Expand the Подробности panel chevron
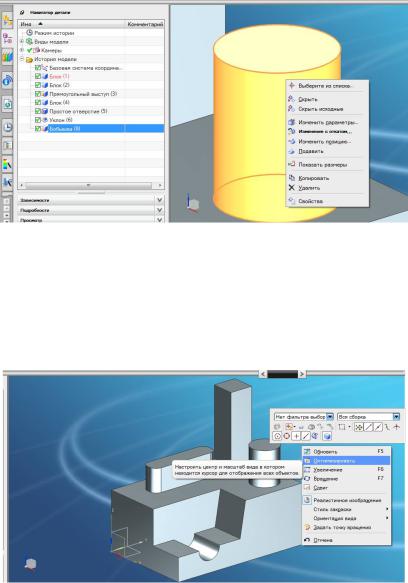Screen dimensions: 408x583 click(x=159, y=210)
